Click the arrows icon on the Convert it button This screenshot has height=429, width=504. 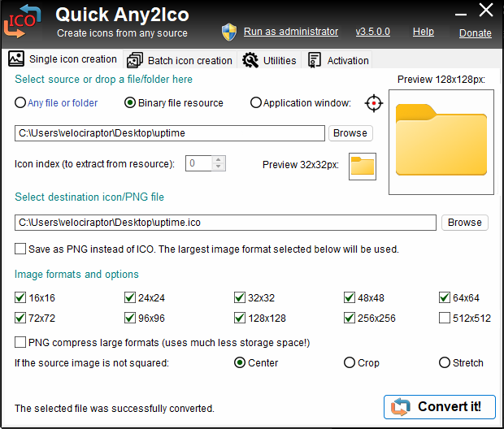[x=401, y=407]
